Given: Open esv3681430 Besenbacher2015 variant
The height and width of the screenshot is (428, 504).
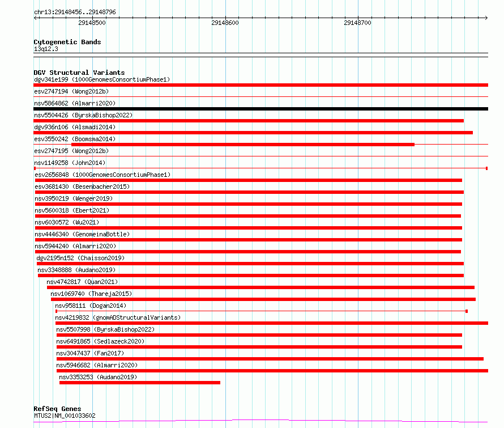Looking at the screenshot, I should coord(82,187).
